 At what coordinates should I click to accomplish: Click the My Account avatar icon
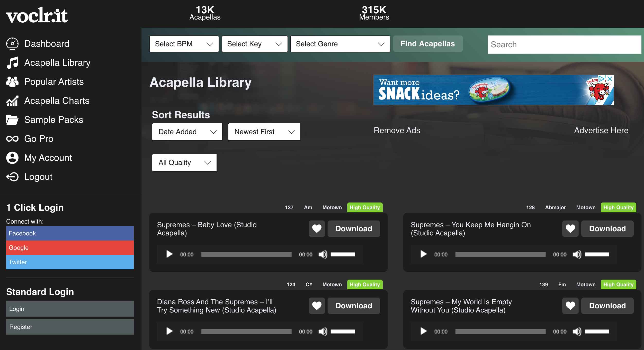(12, 158)
